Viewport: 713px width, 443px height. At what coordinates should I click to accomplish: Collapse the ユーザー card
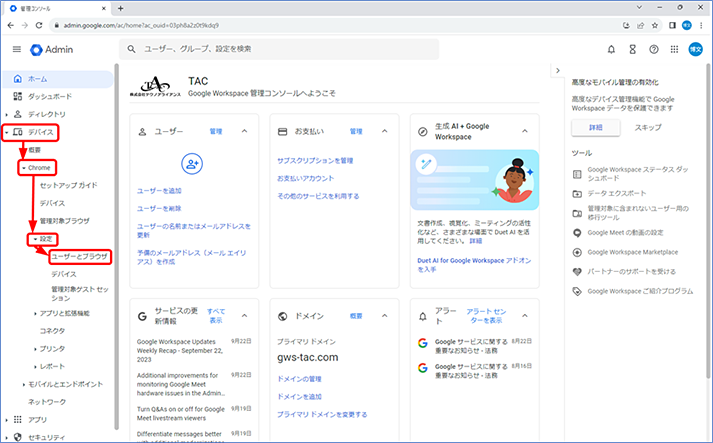(x=245, y=131)
